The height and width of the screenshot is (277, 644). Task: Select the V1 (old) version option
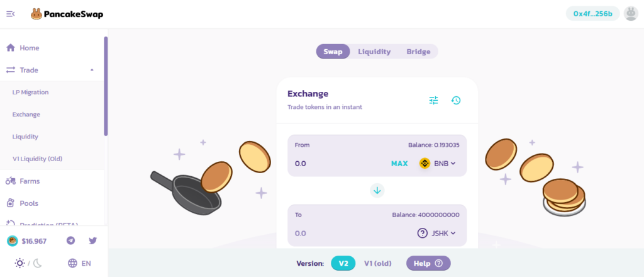(x=378, y=263)
